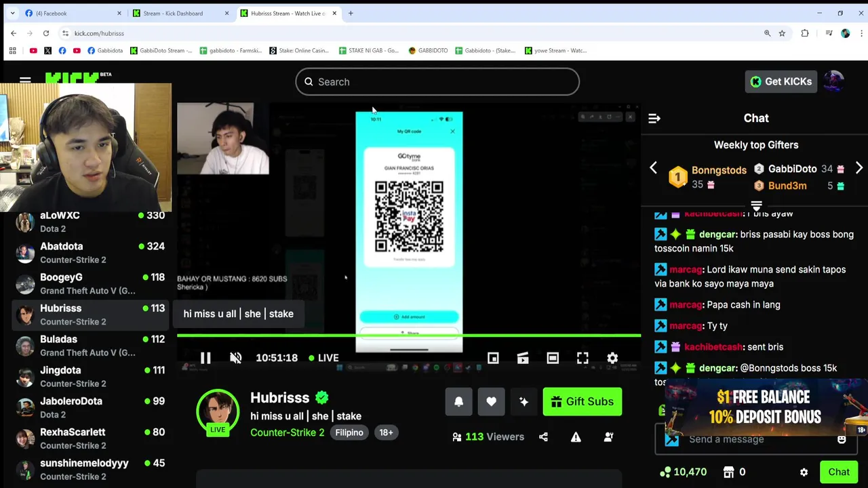Click the green stream progress bar
868x488 pixels.
pos(409,335)
